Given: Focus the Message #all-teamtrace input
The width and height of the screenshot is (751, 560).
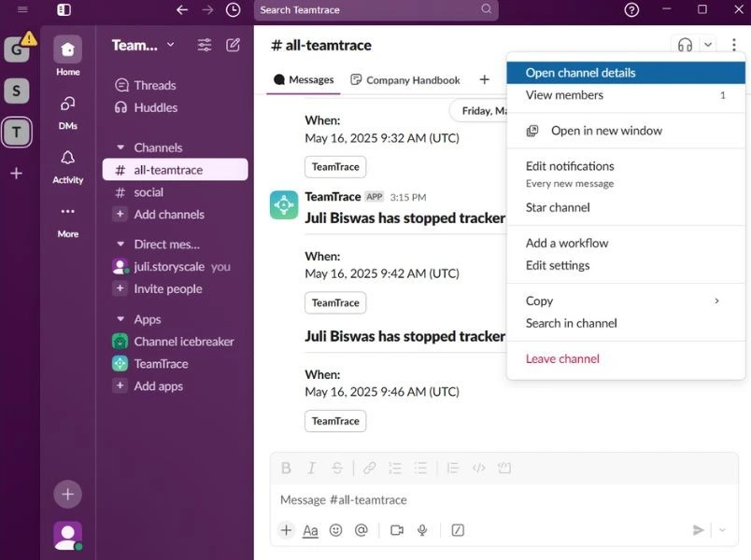Looking at the screenshot, I should click(x=503, y=499).
